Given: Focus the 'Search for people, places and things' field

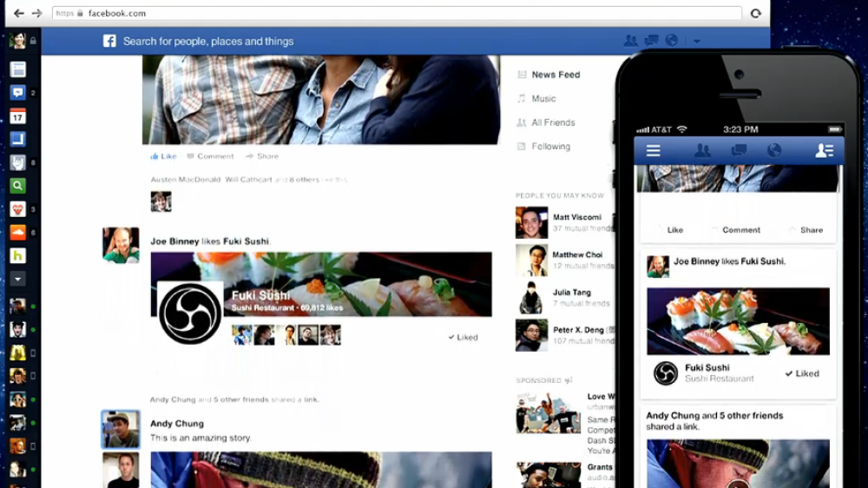Looking at the screenshot, I should [208, 41].
